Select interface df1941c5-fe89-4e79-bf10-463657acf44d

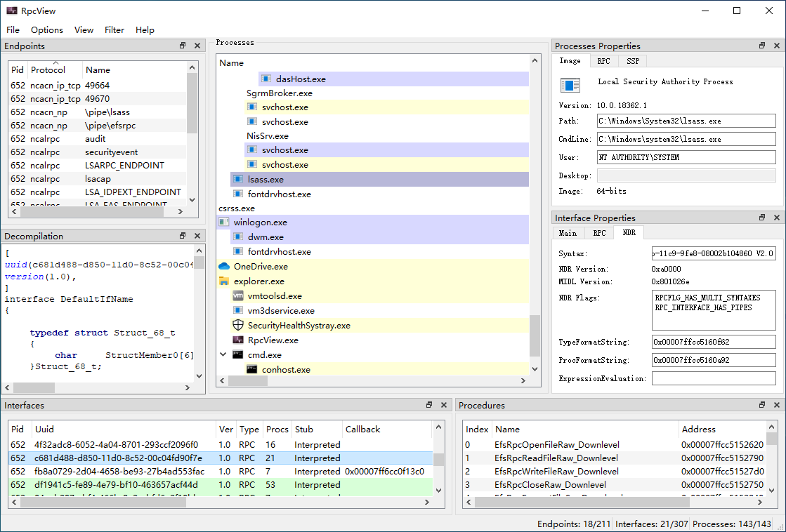pos(220,484)
